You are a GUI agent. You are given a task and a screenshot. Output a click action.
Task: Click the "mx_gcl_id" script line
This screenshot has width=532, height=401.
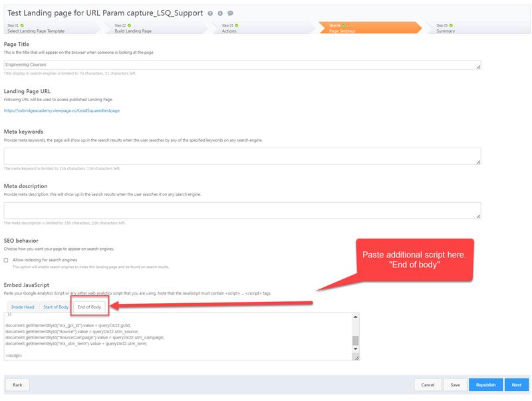tap(68, 325)
